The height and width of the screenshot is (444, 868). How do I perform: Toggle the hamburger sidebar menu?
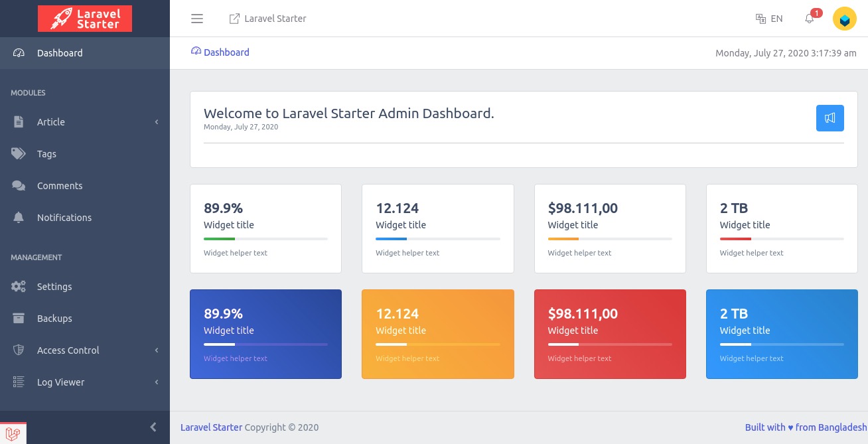[x=197, y=19]
